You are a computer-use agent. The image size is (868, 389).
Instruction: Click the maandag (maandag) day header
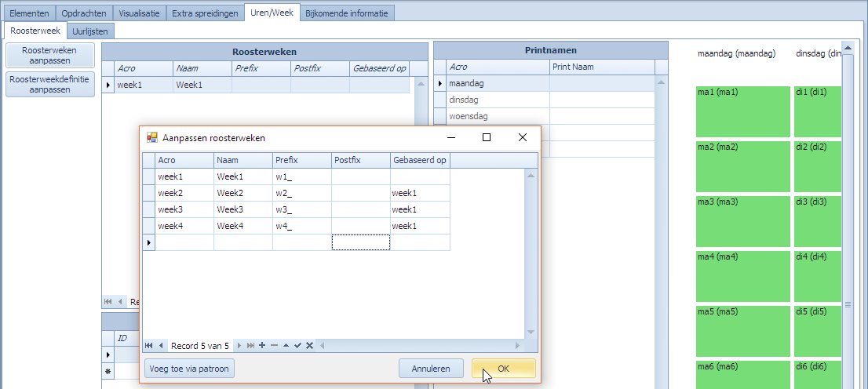point(736,53)
